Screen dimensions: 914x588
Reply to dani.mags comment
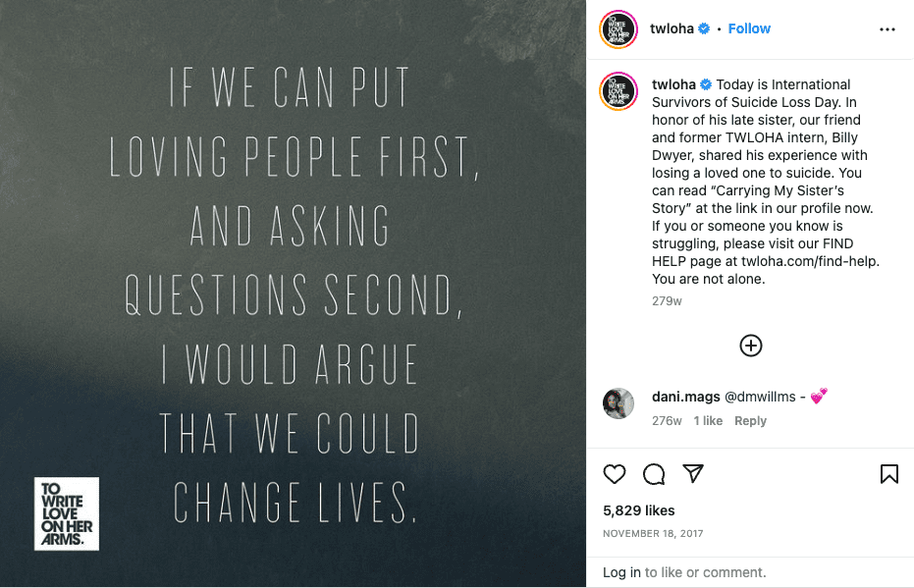point(750,420)
